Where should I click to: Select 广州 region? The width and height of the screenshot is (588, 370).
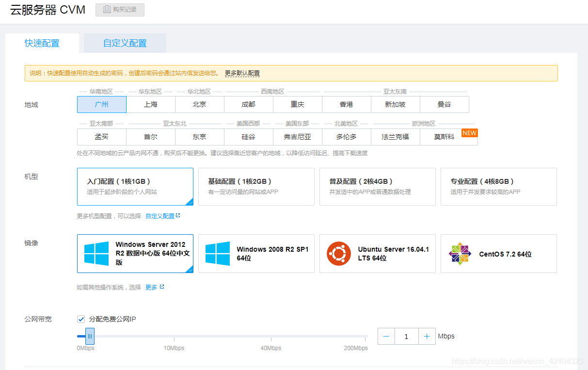102,104
